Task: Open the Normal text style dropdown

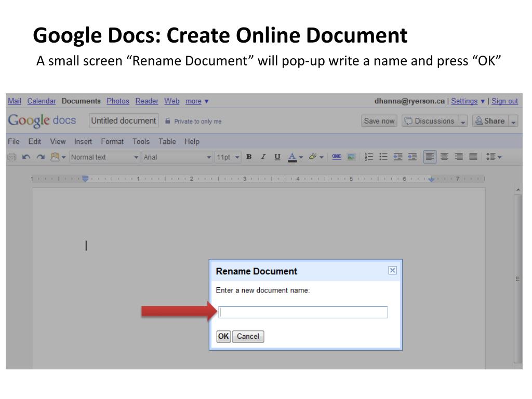Action: coord(104,157)
